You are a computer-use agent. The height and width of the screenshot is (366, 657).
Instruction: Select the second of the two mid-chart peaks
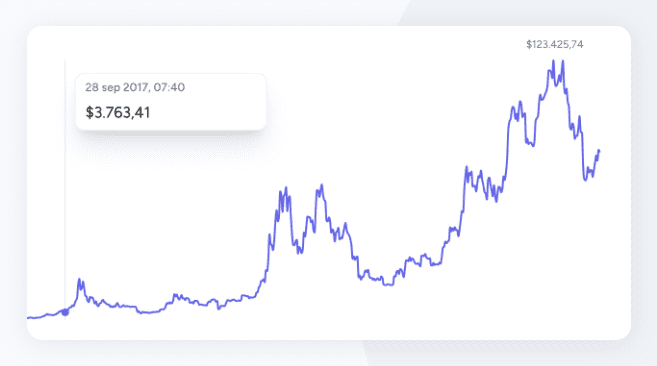pos(321,186)
